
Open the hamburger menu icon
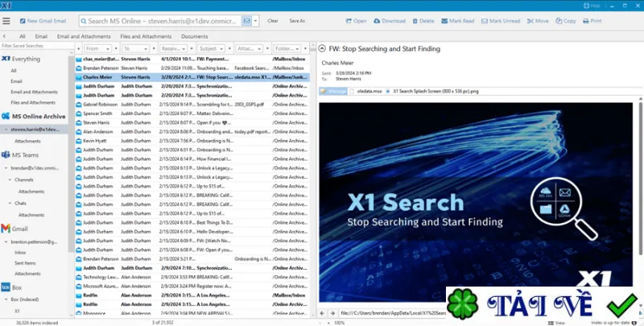(6, 21)
